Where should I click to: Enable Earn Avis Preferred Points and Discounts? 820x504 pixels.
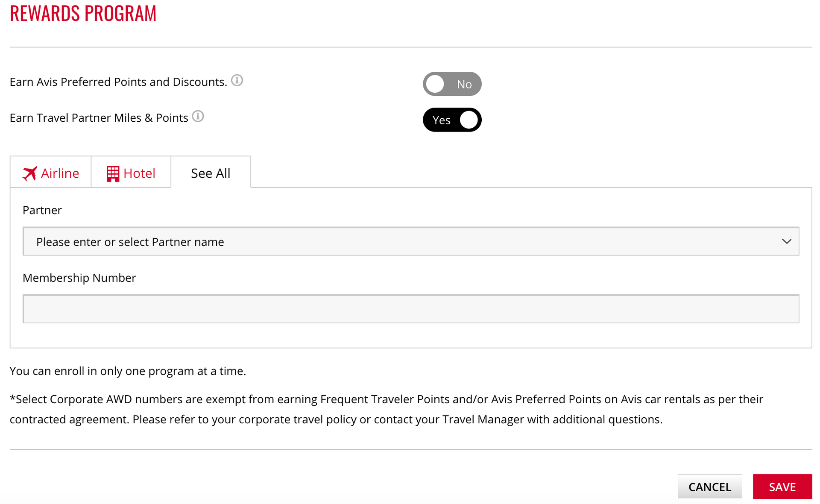click(452, 84)
